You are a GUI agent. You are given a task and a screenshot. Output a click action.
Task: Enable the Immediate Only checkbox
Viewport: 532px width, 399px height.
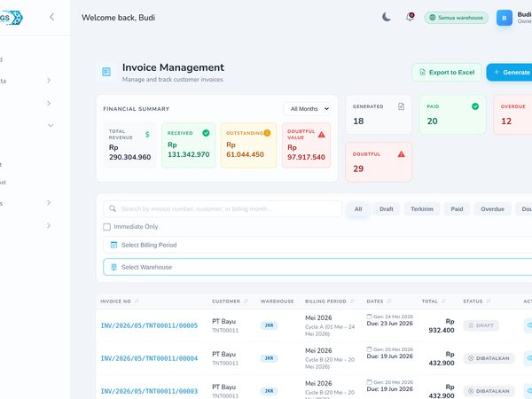[x=107, y=227]
